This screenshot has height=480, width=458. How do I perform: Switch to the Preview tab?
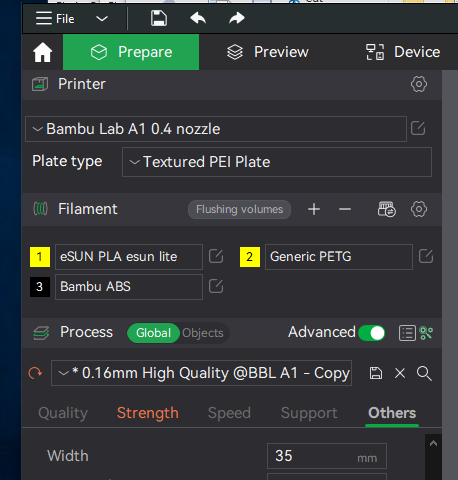click(268, 52)
